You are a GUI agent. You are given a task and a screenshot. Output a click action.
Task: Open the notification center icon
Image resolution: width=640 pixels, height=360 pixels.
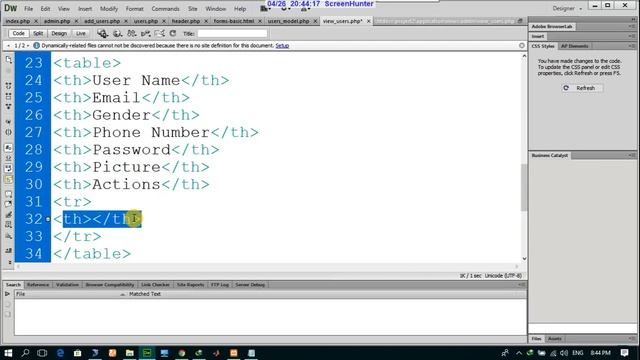coord(624,353)
